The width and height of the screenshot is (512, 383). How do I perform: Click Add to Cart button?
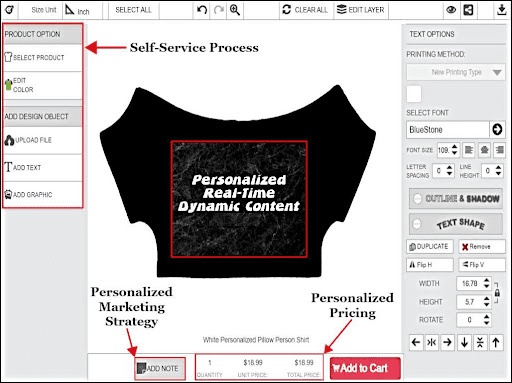click(x=365, y=368)
